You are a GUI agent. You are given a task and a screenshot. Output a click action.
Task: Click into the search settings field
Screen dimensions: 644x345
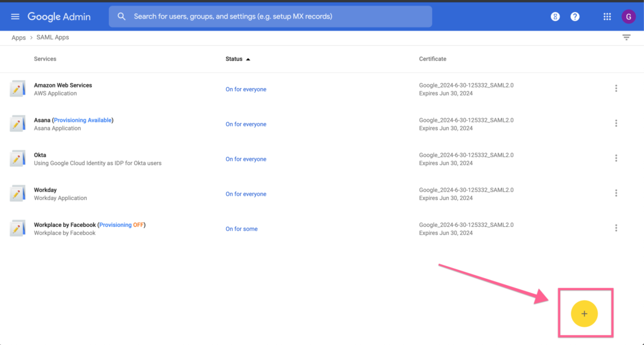click(270, 16)
